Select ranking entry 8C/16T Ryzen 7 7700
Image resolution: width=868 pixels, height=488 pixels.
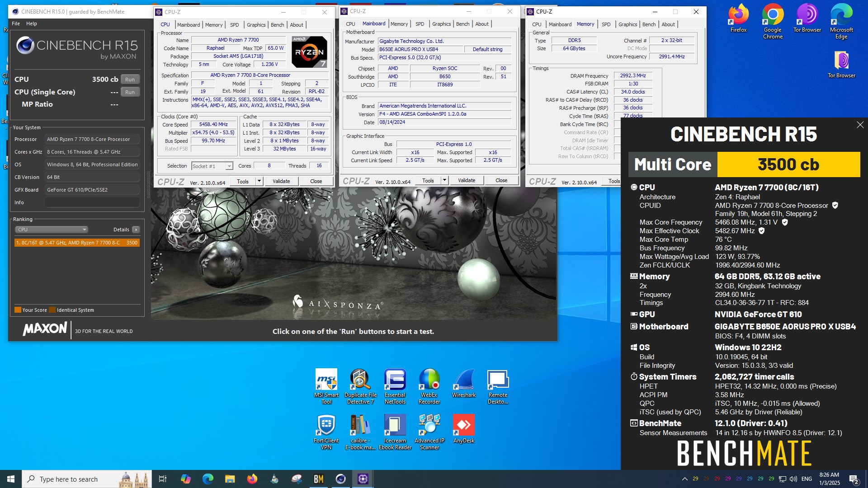pyautogui.click(x=77, y=243)
